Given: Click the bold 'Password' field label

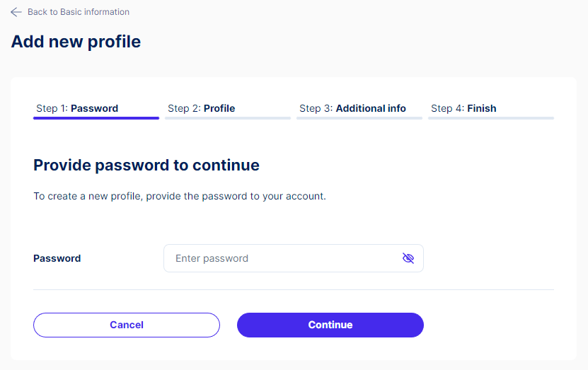Looking at the screenshot, I should [57, 258].
